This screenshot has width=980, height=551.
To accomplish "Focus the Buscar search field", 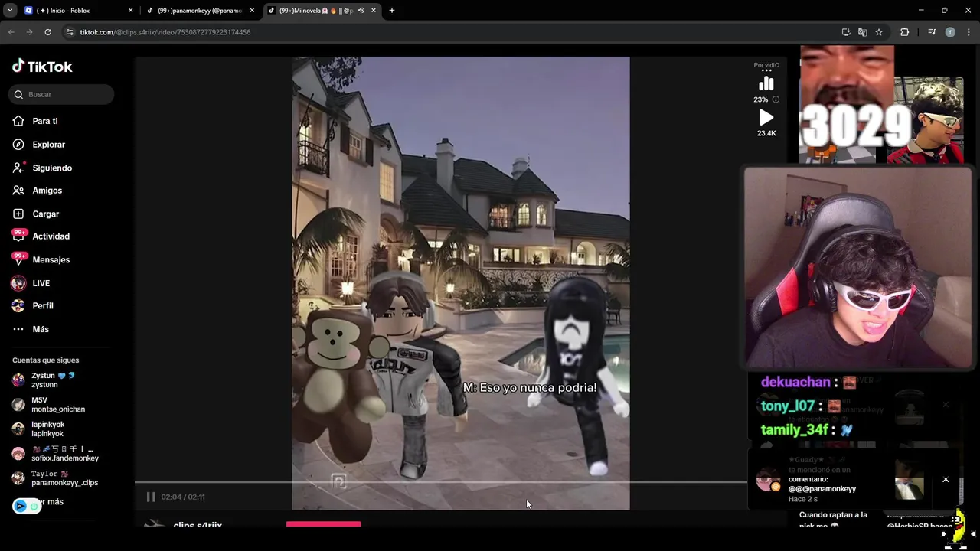I will click(x=61, y=94).
